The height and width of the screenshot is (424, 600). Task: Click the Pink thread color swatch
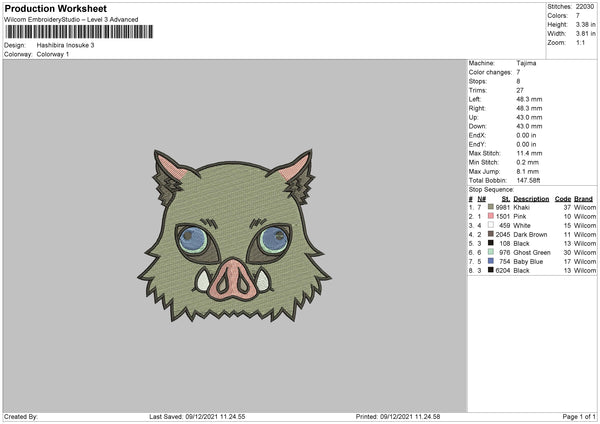coord(491,216)
